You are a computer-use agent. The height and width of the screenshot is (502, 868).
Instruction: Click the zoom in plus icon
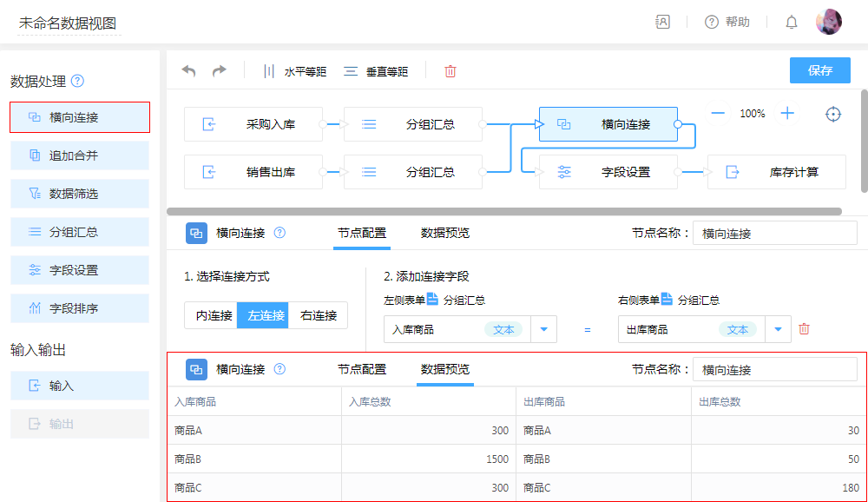[x=787, y=113]
